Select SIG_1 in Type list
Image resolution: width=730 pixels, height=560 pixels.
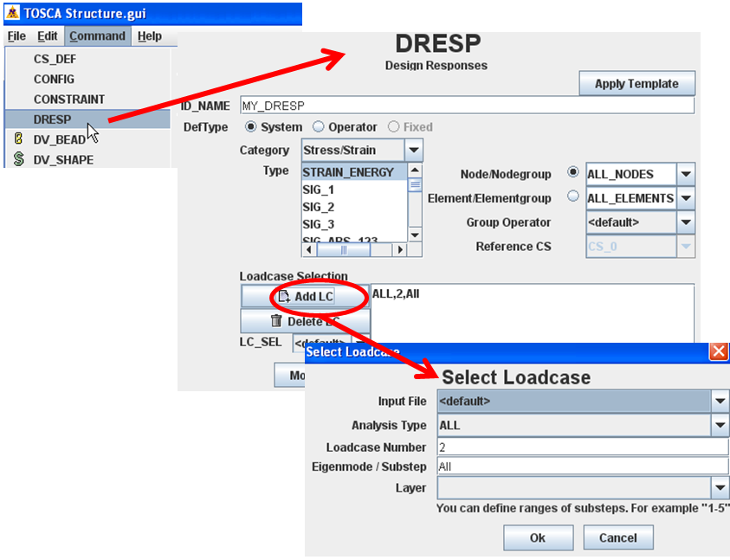(x=354, y=190)
